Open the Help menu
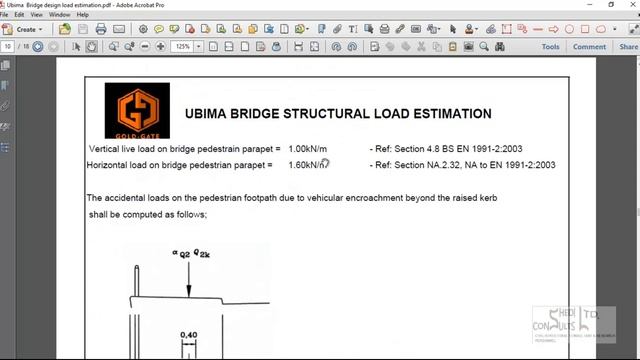This screenshot has width=640, height=360. (82, 15)
